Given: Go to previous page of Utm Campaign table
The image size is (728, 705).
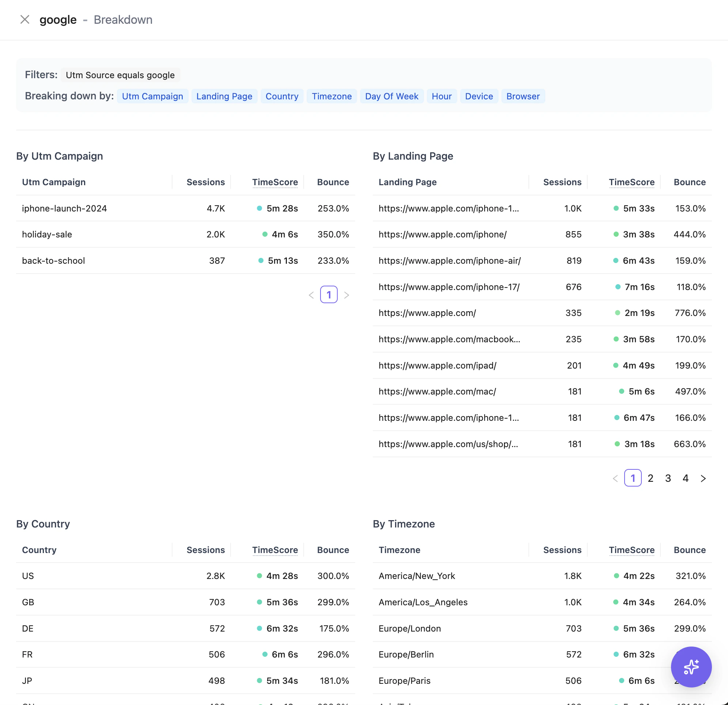Looking at the screenshot, I should pyautogui.click(x=311, y=295).
